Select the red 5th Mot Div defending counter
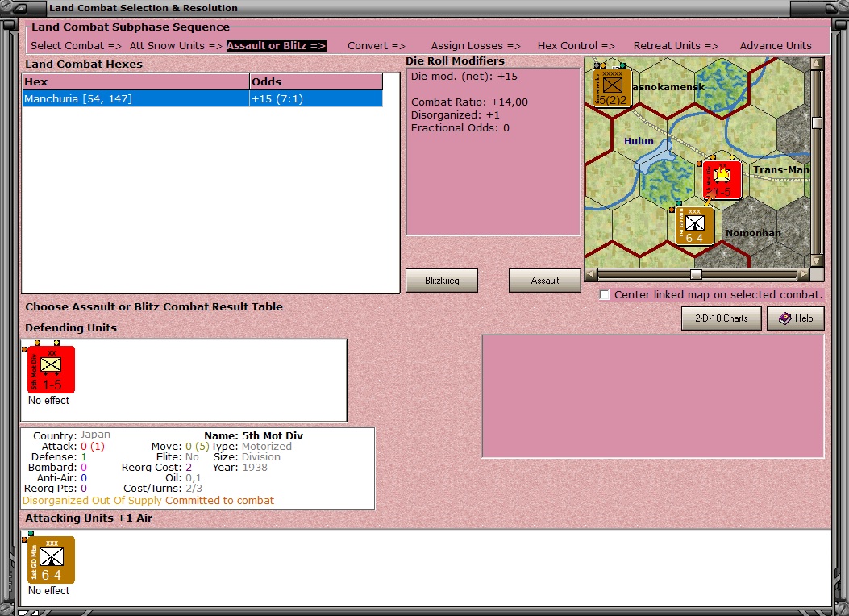Screen dimensions: 849x616 coord(50,368)
